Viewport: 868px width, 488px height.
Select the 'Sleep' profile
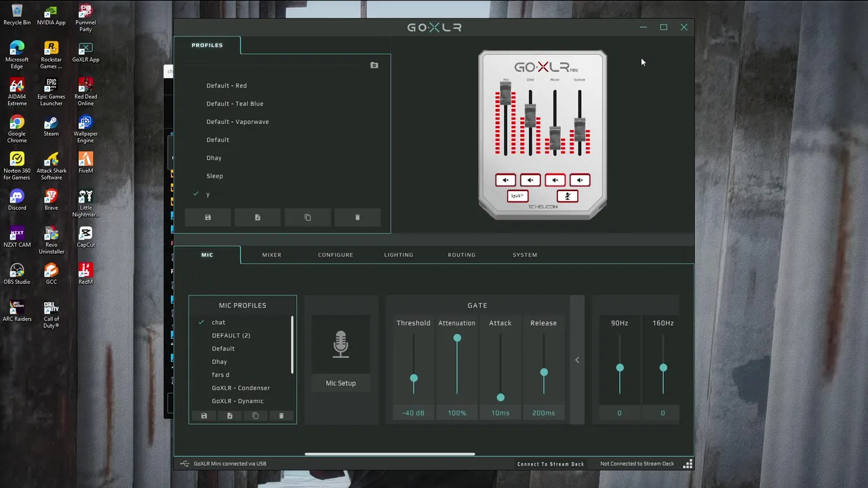tap(214, 176)
